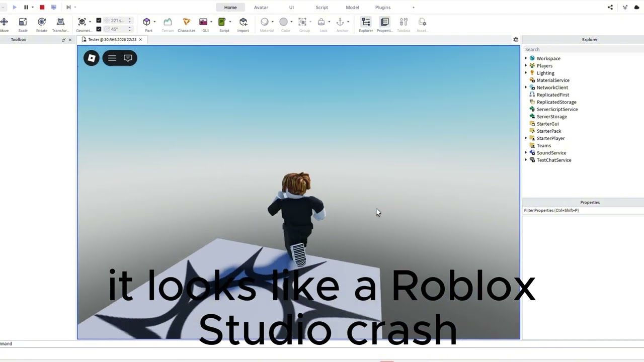Select ServerScriptService in Explorer
The image size is (644, 362).
click(x=557, y=109)
